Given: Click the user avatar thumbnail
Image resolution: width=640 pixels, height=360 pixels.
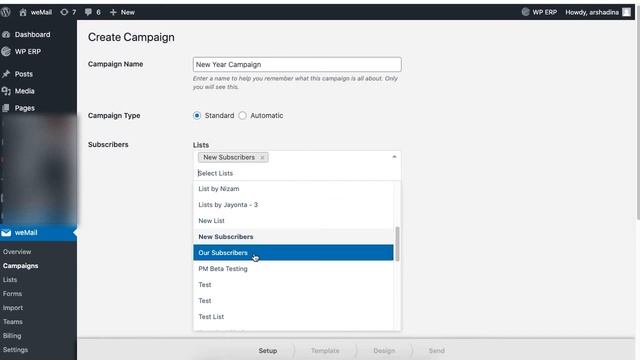Looking at the screenshot, I should (627, 12).
